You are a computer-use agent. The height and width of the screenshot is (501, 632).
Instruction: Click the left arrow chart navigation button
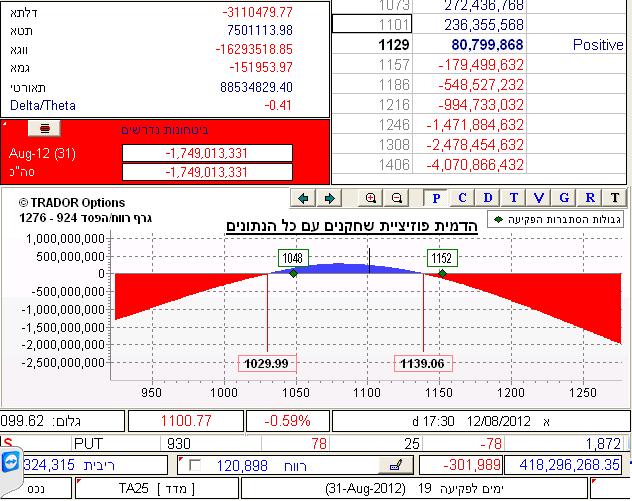[304, 198]
